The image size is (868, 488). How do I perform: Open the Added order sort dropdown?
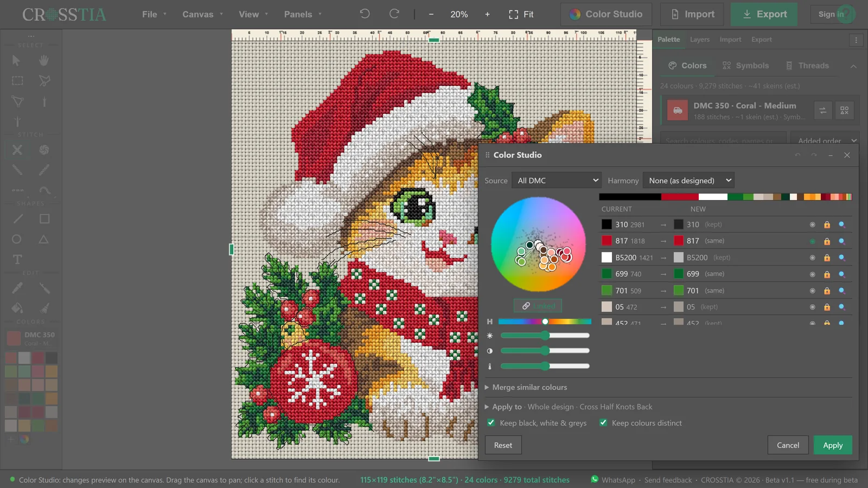click(x=825, y=140)
